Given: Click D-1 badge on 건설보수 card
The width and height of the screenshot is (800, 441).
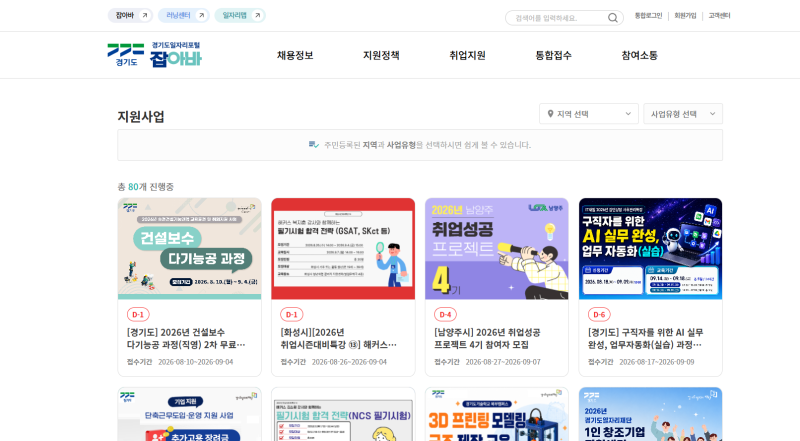Looking at the screenshot, I should click(x=138, y=314).
